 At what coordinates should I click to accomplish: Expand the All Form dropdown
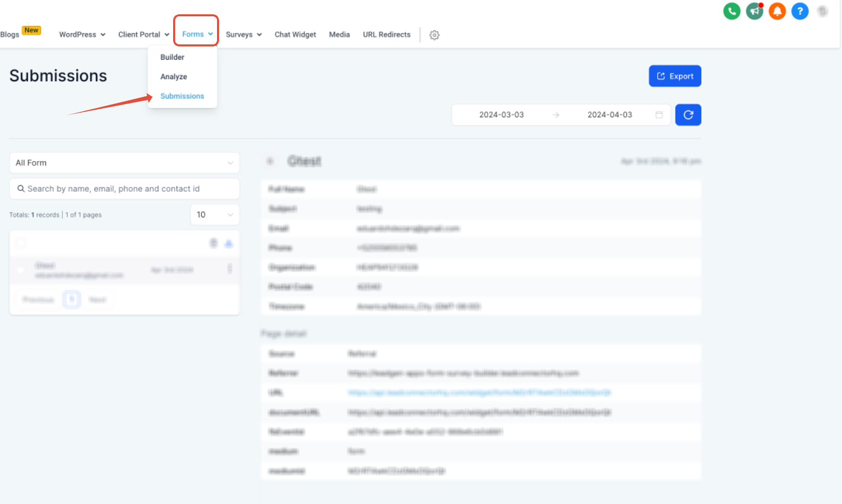tap(125, 163)
